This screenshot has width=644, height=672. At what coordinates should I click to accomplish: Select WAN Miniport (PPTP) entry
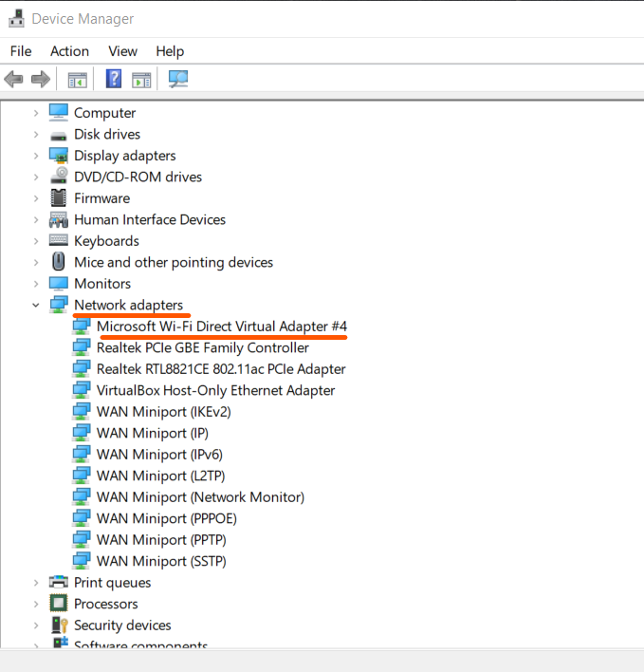pyautogui.click(x=161, y=539)
